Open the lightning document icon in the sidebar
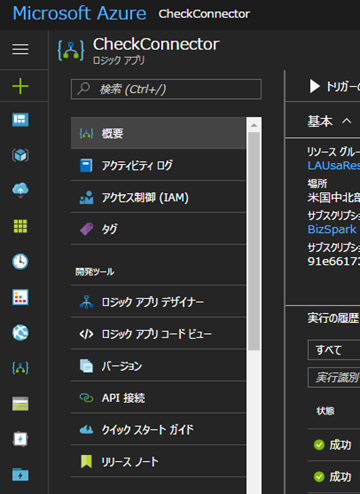This screenshot has width=360, height=494. pos(20,439)
